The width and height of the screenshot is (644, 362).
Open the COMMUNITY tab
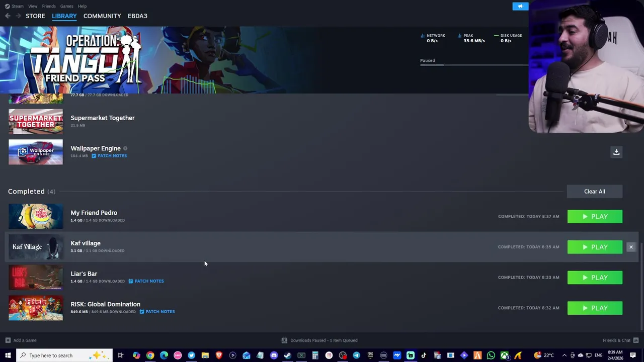click(x=102, y=16)
